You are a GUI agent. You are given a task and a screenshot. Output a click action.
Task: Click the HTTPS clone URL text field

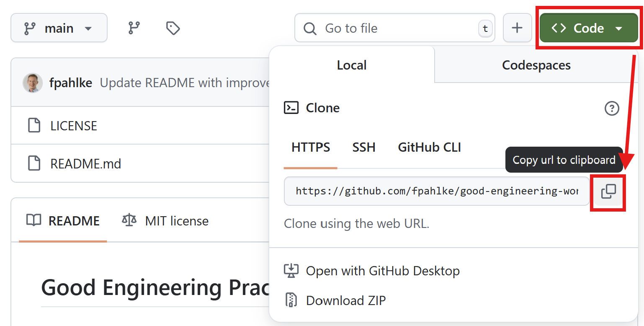pos(436,191)
